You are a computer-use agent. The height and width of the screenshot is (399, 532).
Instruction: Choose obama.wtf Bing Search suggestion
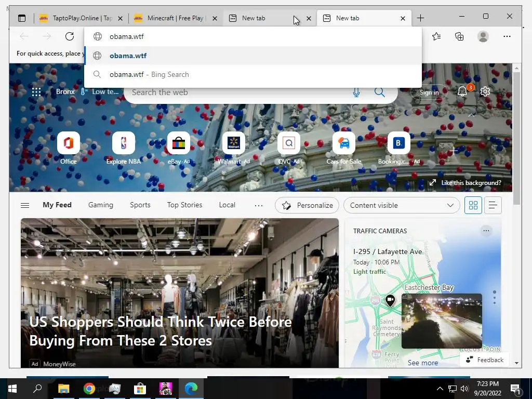click(253, 74)
